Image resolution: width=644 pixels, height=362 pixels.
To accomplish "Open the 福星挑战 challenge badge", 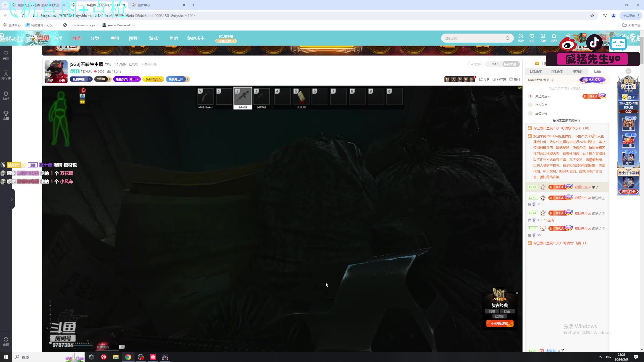I will 127,79.
